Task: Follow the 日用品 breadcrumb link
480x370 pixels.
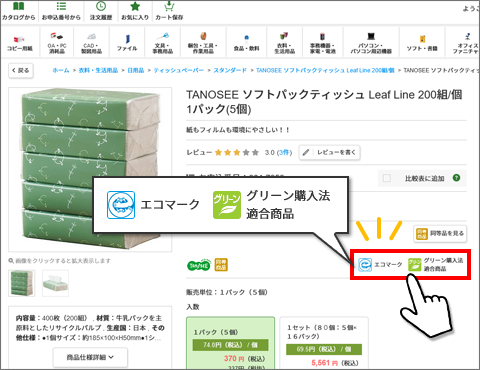Action: tap(136, 70)
